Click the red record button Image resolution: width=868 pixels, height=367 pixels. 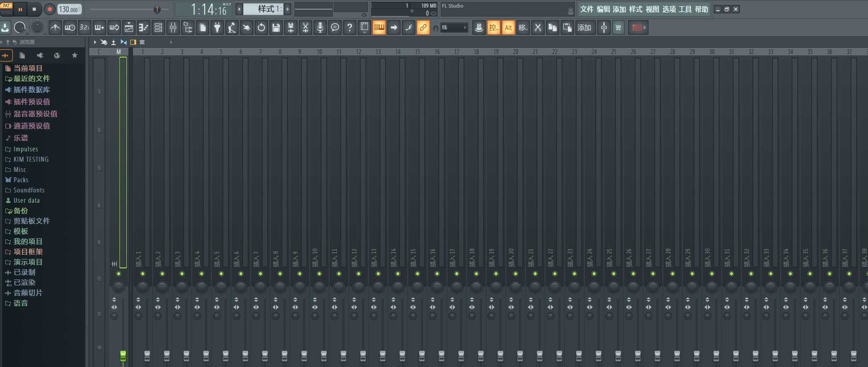(50, 9)
